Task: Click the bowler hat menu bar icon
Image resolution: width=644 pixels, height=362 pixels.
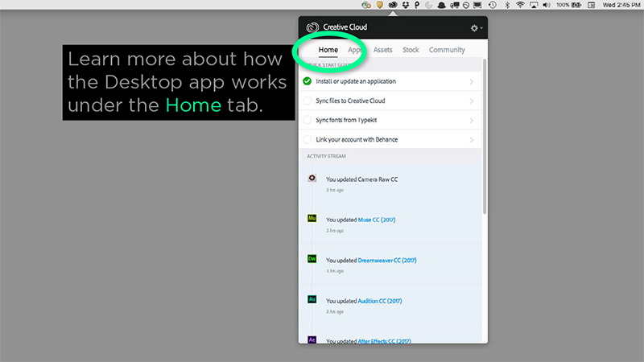Action: pos(441,5)
